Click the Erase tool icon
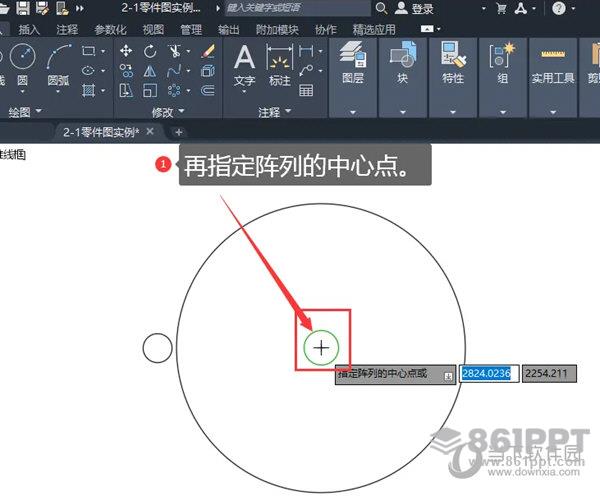 [207, 51]
